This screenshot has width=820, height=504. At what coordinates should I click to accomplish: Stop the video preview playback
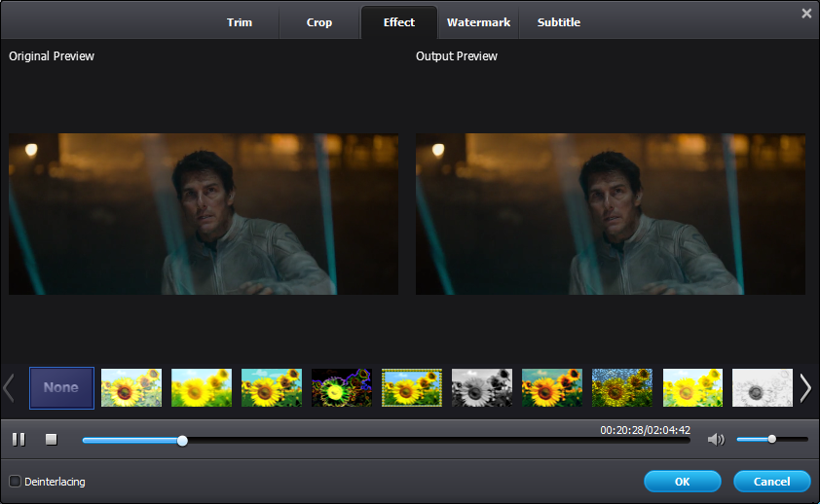(x=52, y=439)
